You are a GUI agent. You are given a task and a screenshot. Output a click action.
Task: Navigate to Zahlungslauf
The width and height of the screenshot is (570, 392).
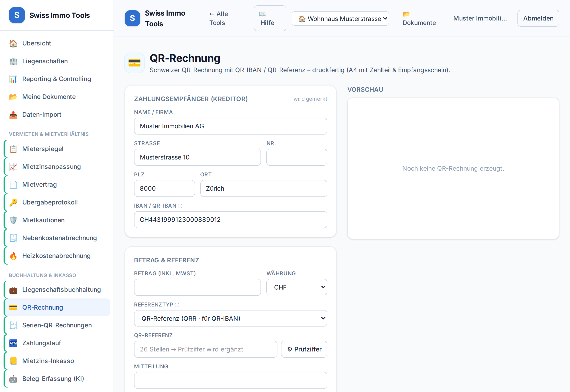click(57, 343)
